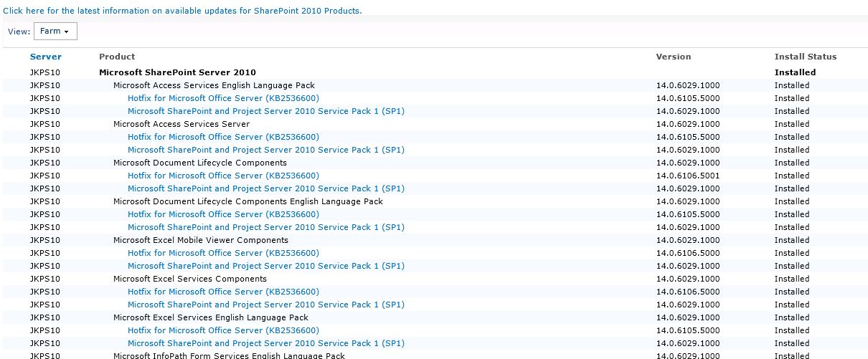
Task: Select 'Microsoft Excel Services English Language Pack' product name
Action: 211,317
